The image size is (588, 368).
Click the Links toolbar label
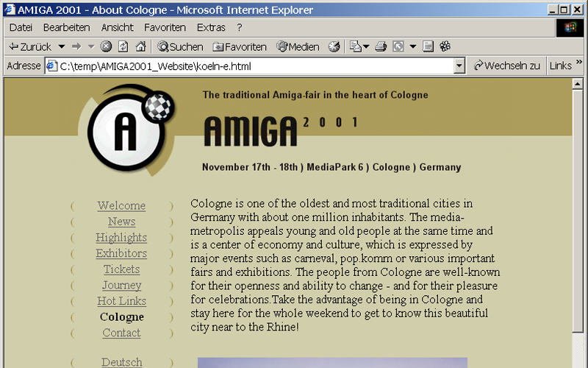[561, 66]
